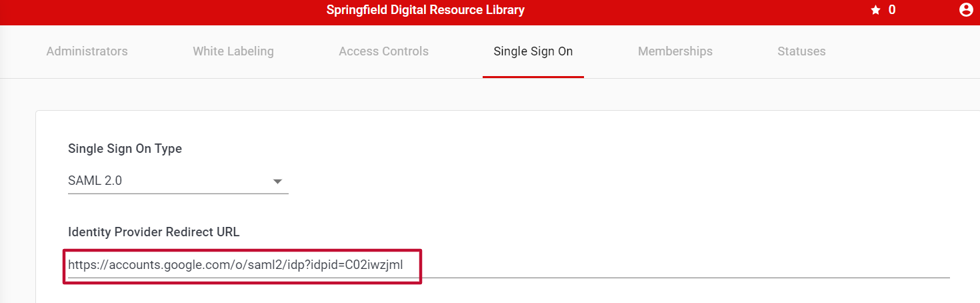Screen dimensions: 980x303
Task: Click the Identity Provider Redirect URL label
Action: 153,232
